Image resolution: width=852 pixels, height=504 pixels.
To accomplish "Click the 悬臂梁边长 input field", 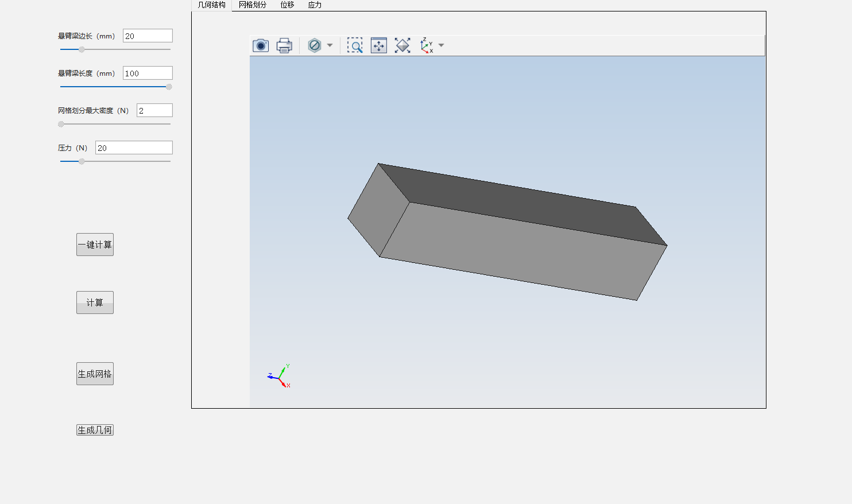I will pos(148,36).
